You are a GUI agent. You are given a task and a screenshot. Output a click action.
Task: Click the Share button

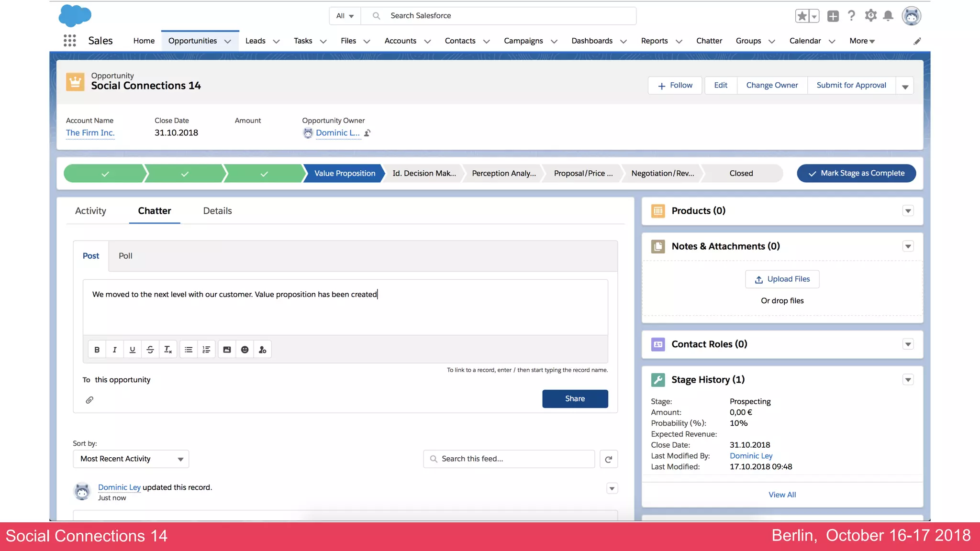point(575,399)
